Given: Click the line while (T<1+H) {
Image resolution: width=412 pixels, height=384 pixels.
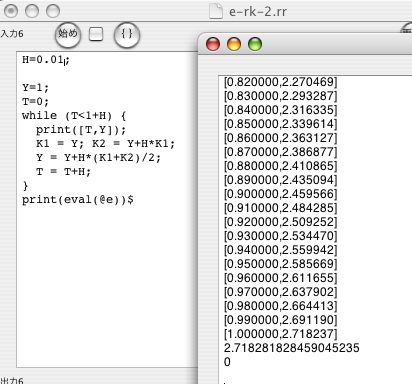Looking at the screenshot, I should click(x=74, y=116).
